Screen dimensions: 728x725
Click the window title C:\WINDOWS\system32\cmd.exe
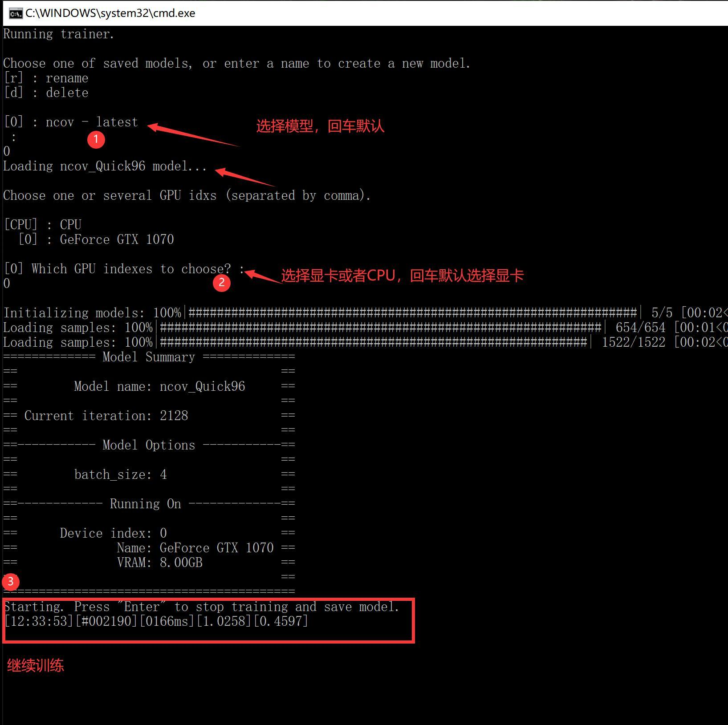pyautogui.click(x=110, y=13)
